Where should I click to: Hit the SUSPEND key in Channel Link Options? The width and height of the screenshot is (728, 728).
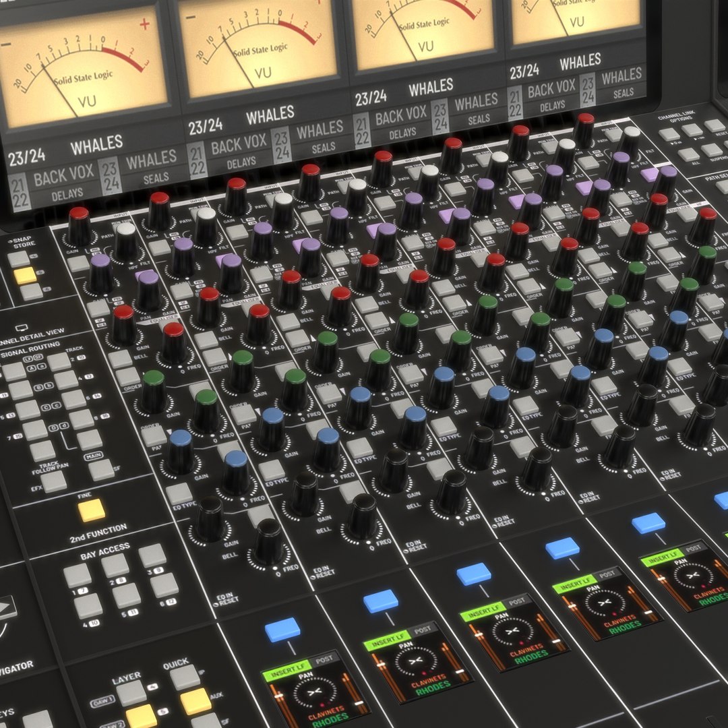tap(712, 150)
